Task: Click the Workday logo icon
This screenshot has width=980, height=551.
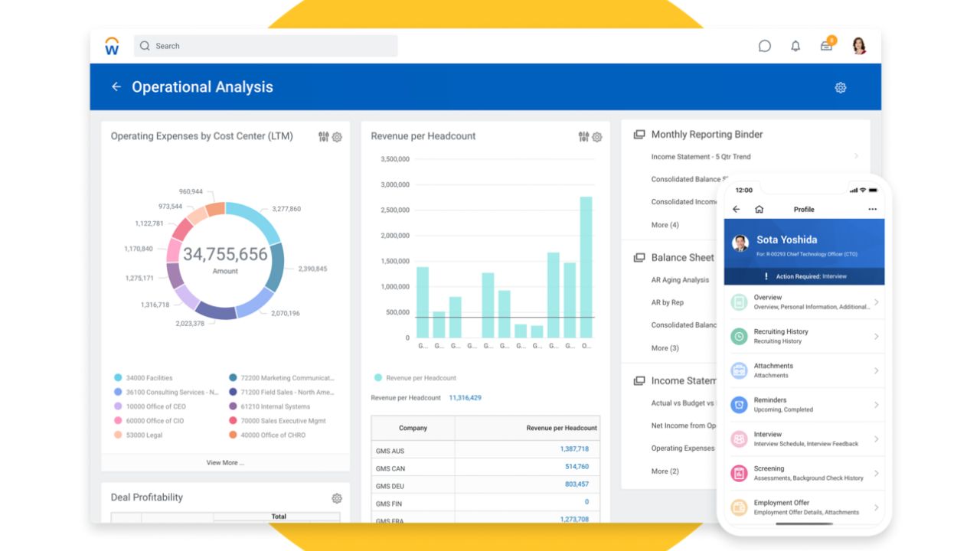Action: (x=112, y=46)
